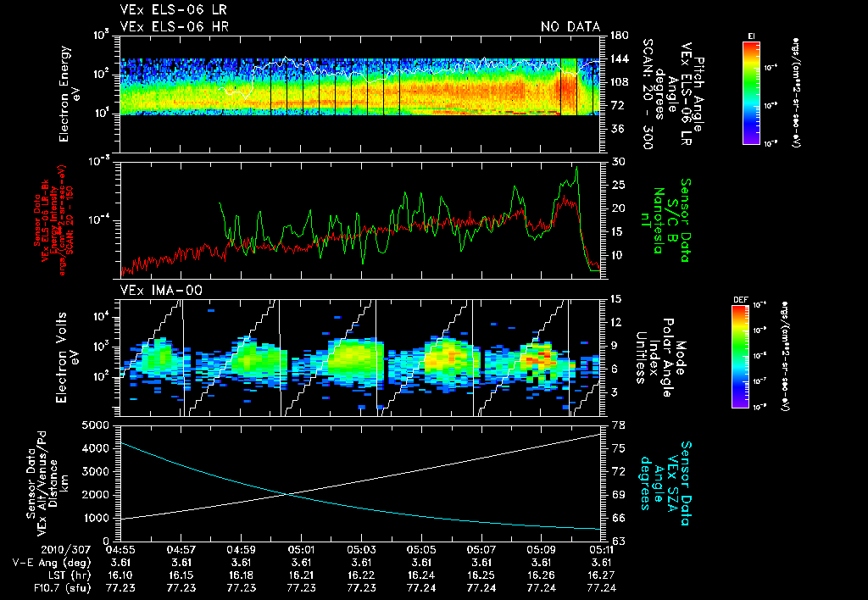The image size is (868, 600).
Task: Click the LST value 16.15
Action: (181, 575)
